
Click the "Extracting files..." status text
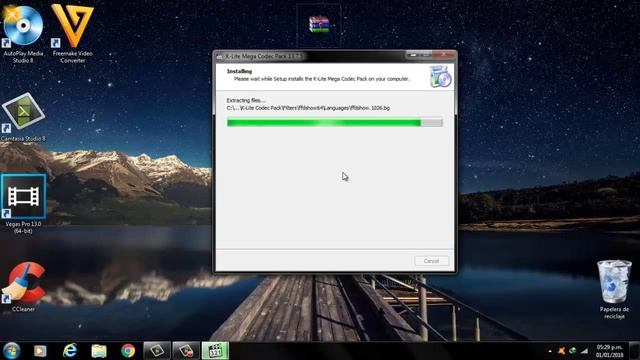[x=246, y=100]
